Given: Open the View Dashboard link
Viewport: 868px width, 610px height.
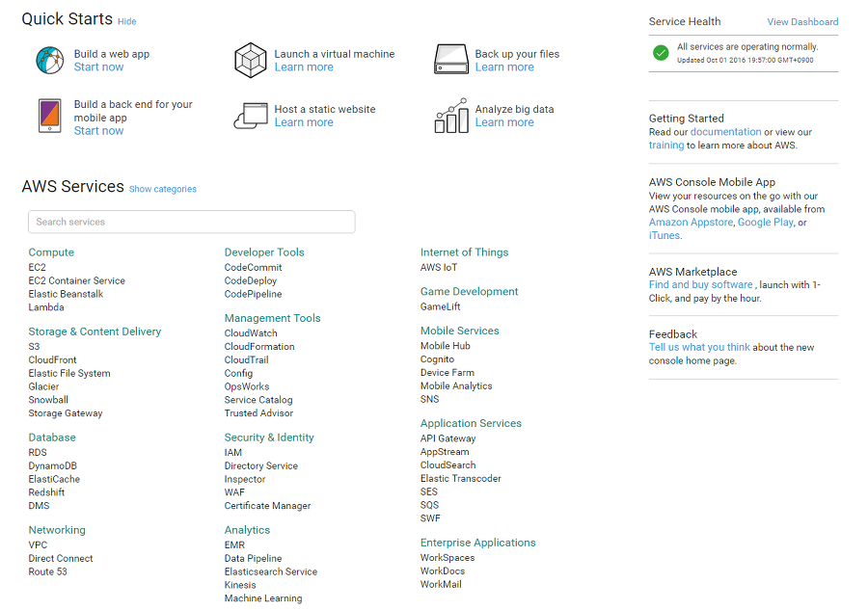Looking at the screenshot, I should pos(802,21).
